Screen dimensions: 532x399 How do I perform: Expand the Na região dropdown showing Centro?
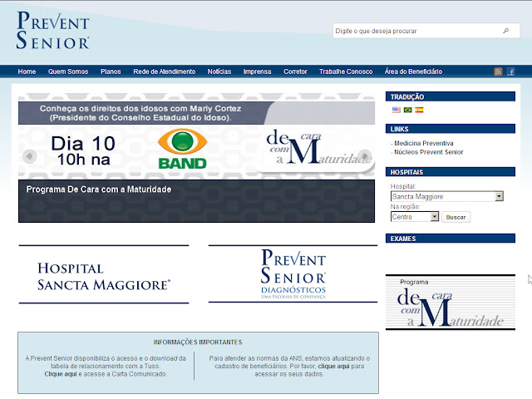pos(415,217)
